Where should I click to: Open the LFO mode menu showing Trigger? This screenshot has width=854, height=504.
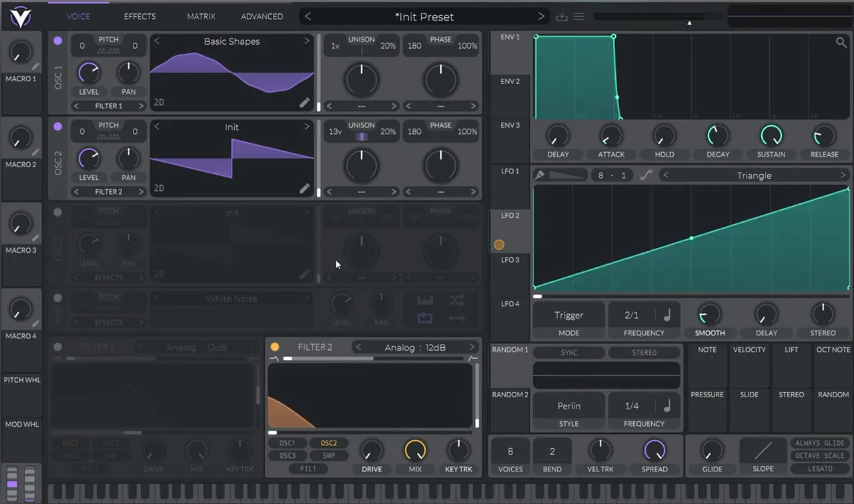[x=569, y=315]
